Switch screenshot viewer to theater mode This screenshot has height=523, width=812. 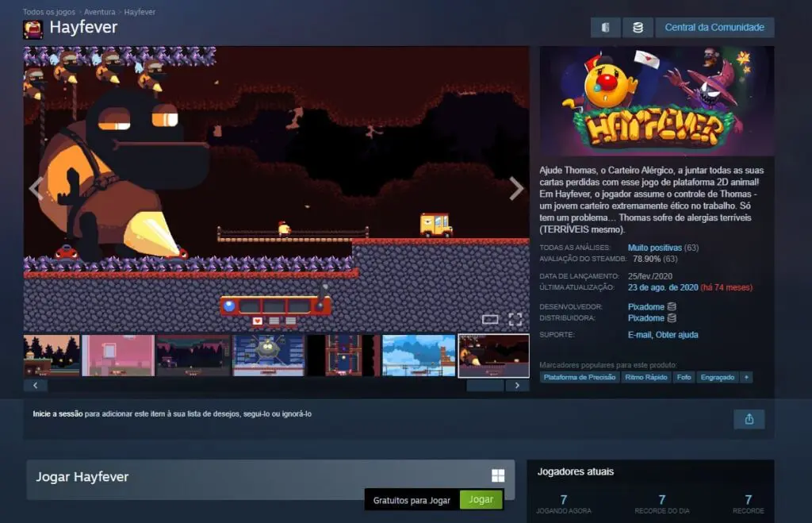(490, 319)
